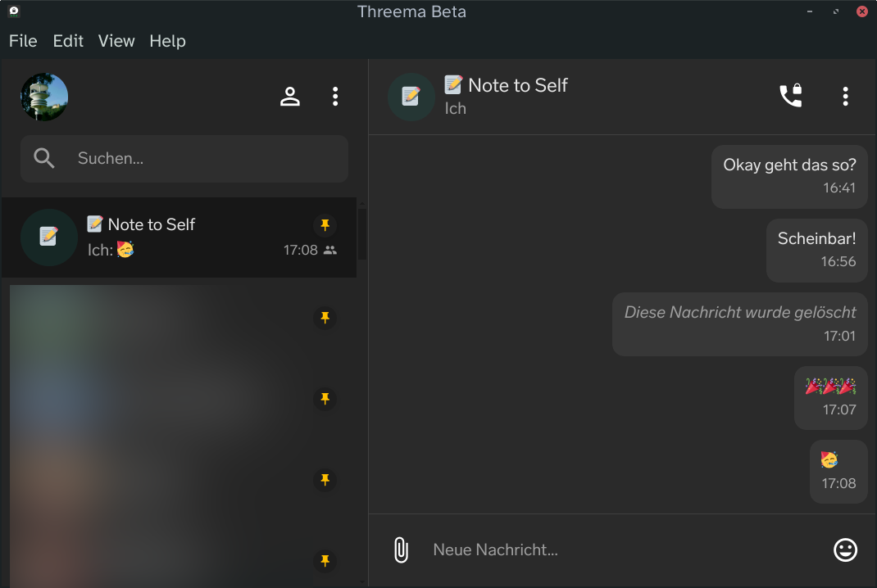Open the conversation three-dot options menu
Image resolution: width=877 pixels, height=588 pixels.
[x=845, y=97]
